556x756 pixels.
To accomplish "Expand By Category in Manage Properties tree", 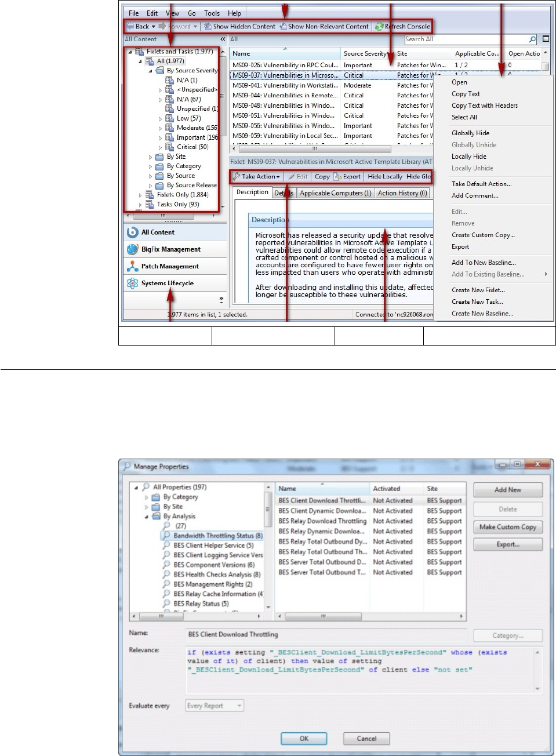I will (146, 497).
